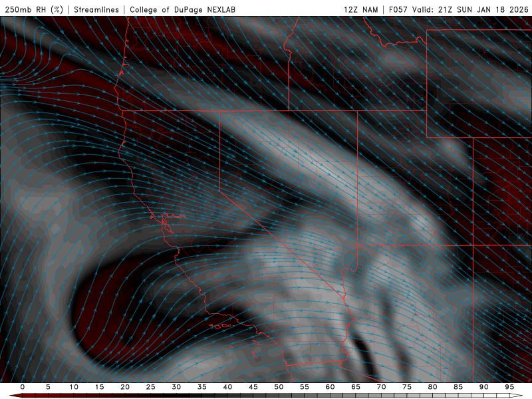Viewport: 532px width, 399px height.
Task: Click the '10' value on the color scale
Action: (x=74, y=387)
